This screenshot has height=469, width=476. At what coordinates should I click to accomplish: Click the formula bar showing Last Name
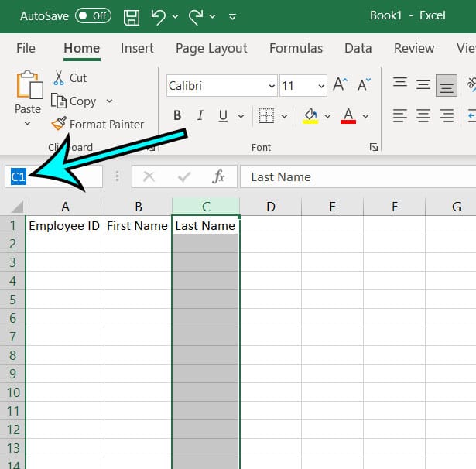[x=358, y=176]
